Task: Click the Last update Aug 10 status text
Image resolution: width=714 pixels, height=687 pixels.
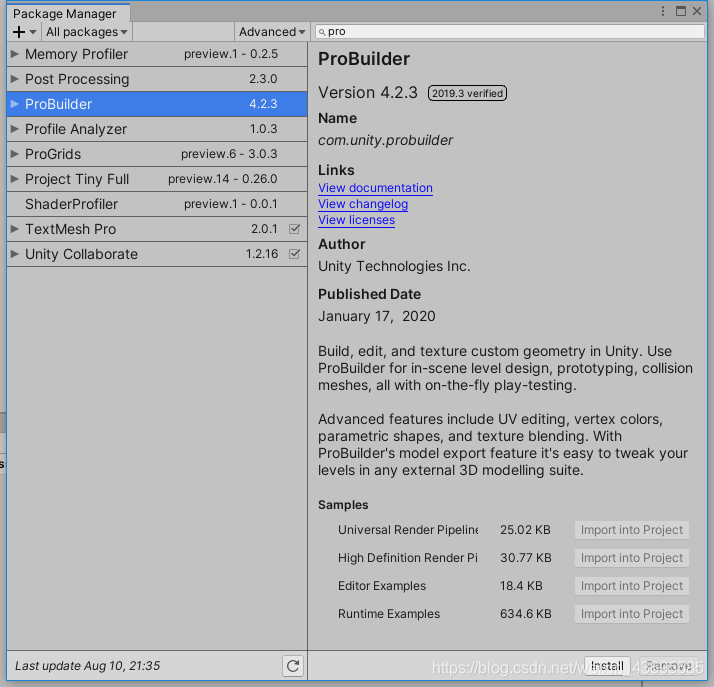Action: pyautogui.click(x=87, y=666)
